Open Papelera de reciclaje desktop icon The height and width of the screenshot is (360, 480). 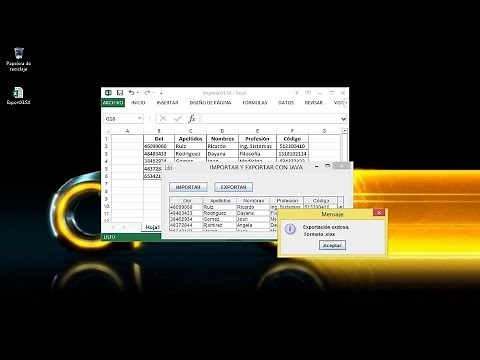(x=19, y=59)
